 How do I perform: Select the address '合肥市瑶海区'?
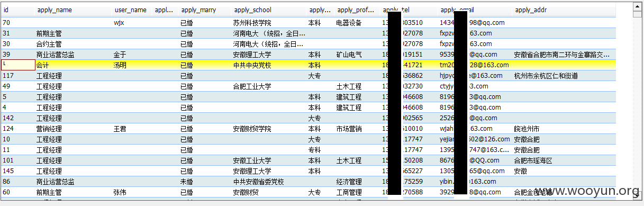(533, 160)
